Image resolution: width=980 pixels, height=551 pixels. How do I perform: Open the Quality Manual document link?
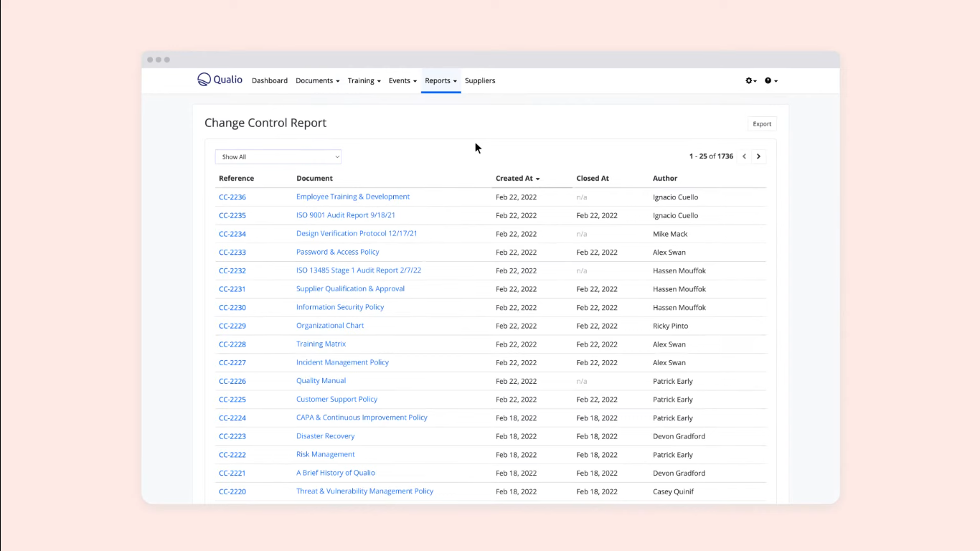click(x=321, y=381)
